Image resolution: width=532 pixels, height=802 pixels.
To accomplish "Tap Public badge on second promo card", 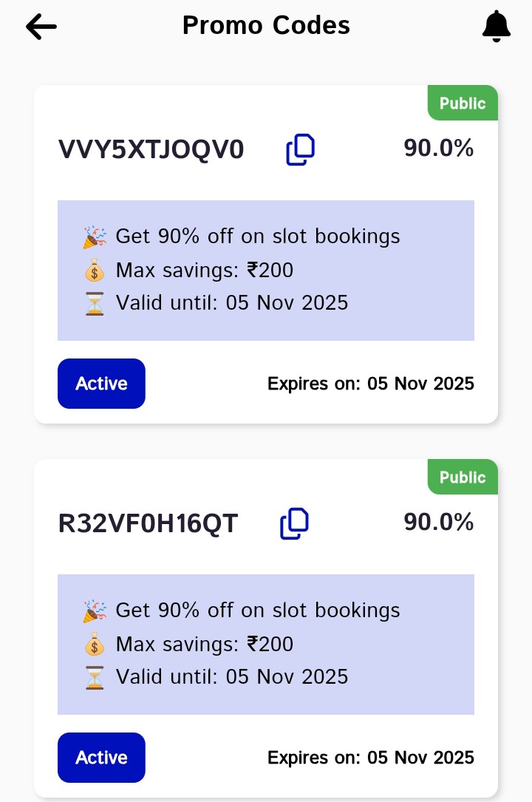I will (463, 478).
